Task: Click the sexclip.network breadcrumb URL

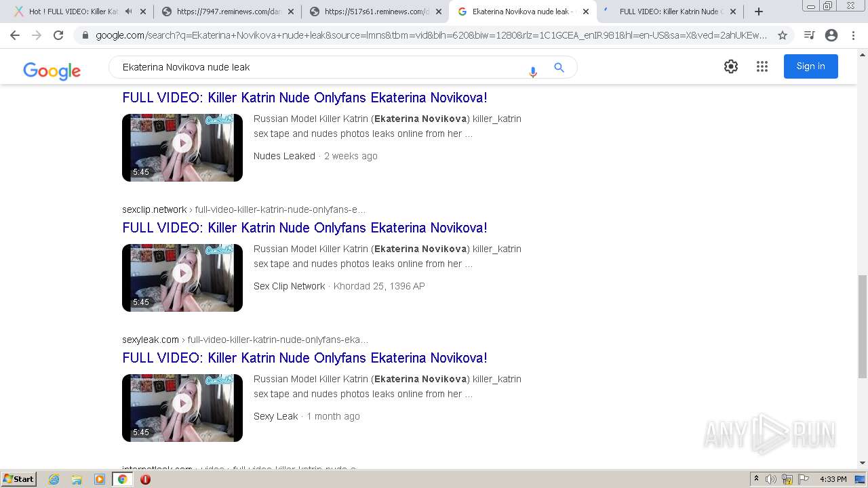Action: 243,209
